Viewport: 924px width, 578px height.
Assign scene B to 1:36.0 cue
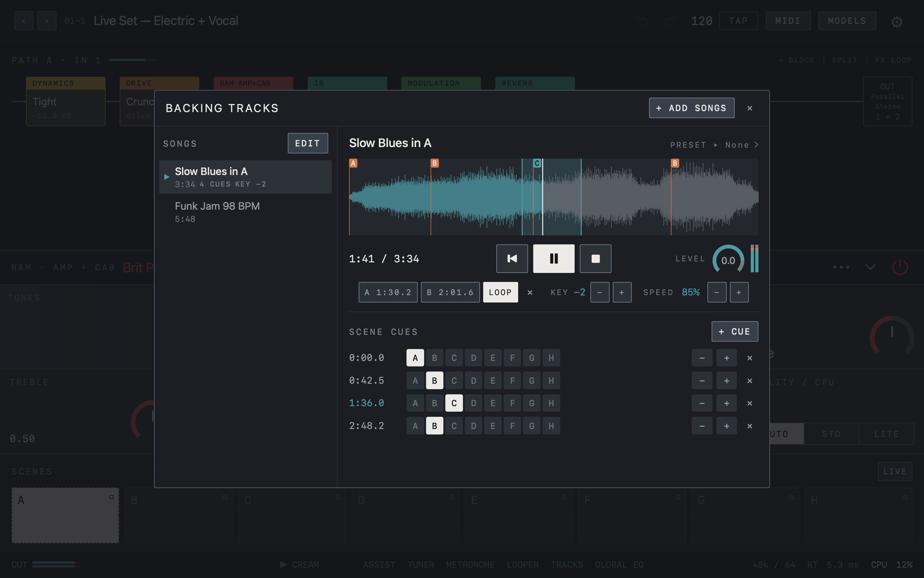point(434,403)
